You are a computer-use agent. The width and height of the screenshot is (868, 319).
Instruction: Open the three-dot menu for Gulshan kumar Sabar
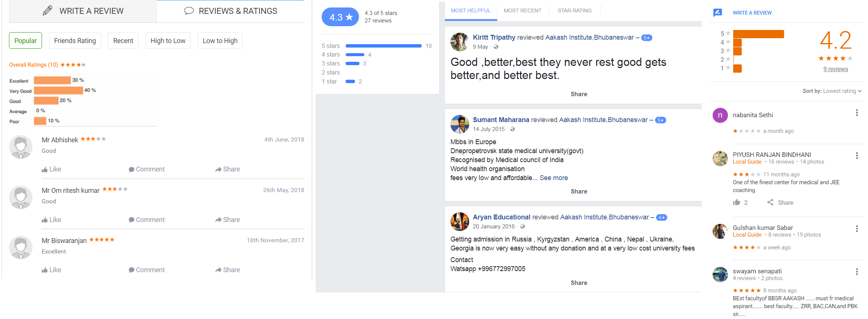[857, 229]
